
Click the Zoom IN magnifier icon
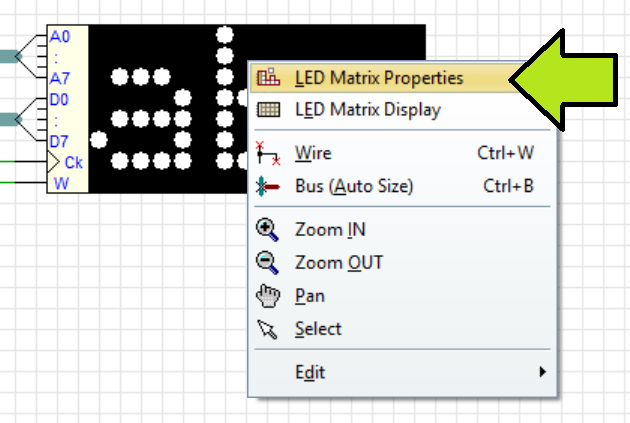click(267, 230)
